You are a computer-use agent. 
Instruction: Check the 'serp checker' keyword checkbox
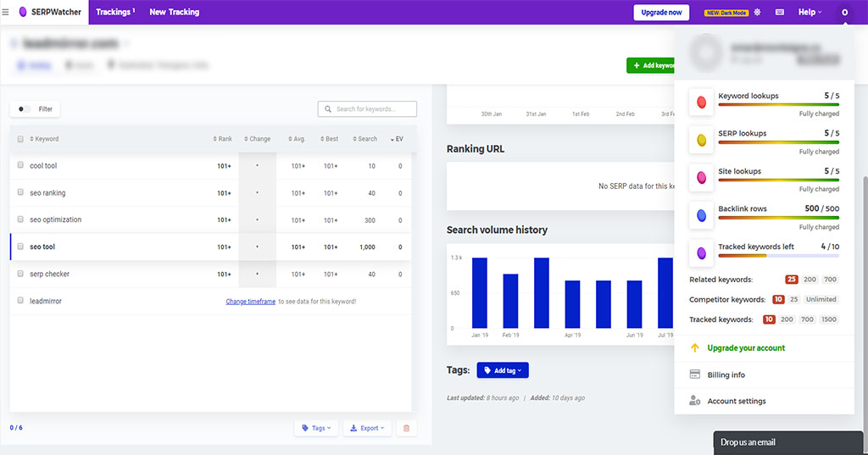20,274
